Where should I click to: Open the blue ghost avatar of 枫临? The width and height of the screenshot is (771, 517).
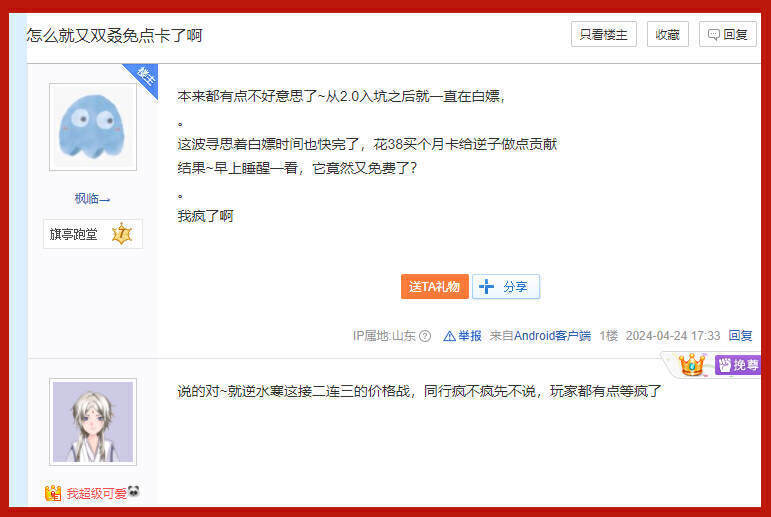pyautogui.click(x=93, y=127)
